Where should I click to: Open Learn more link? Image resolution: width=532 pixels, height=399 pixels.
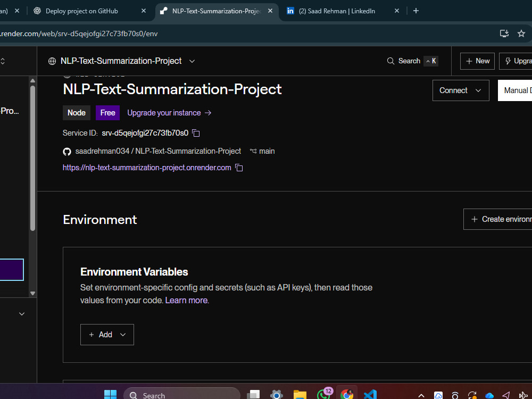[186, 300]
